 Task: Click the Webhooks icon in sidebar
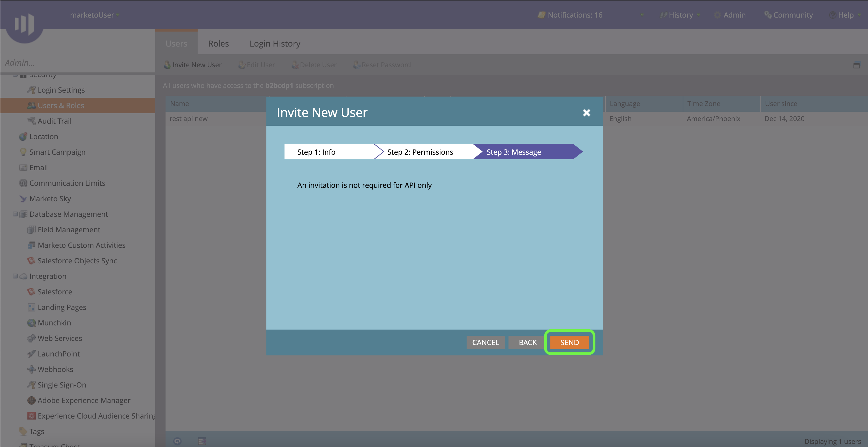(31, 369)
